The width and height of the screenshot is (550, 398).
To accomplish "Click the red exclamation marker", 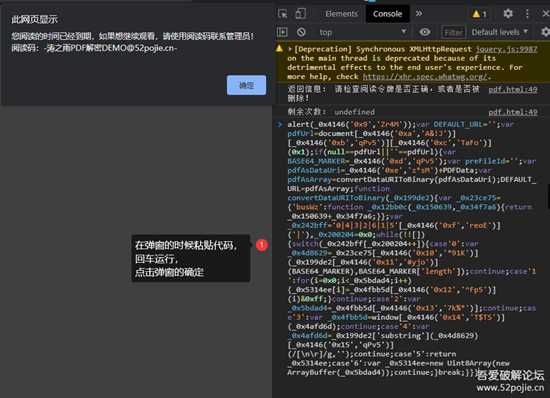I will tap(262, 245).
